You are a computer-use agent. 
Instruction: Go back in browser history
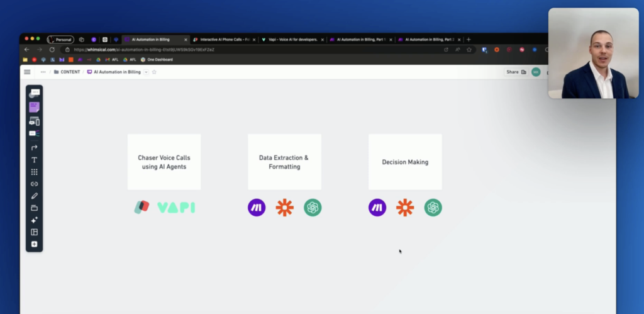pos(26,49)
